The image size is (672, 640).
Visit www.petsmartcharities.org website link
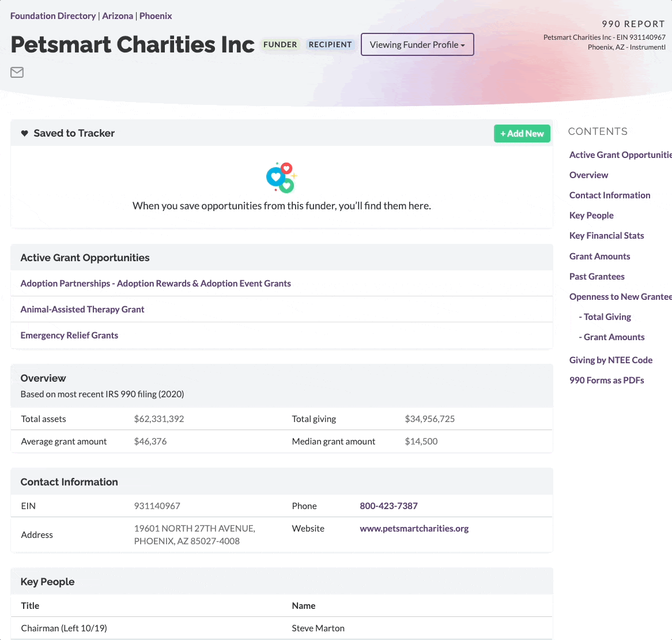point(414,529)
